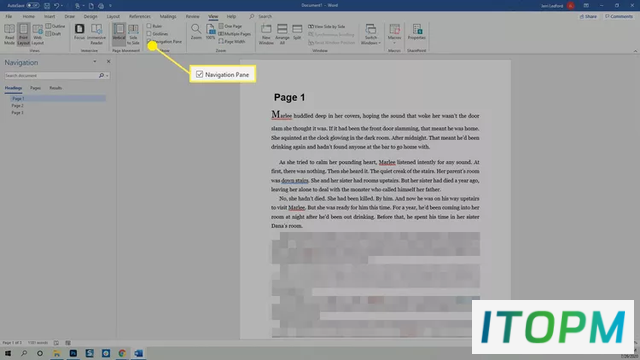Jump to Page 1 heading in Navigation
This screenshot has width=640, height=360.
(58, 98)
